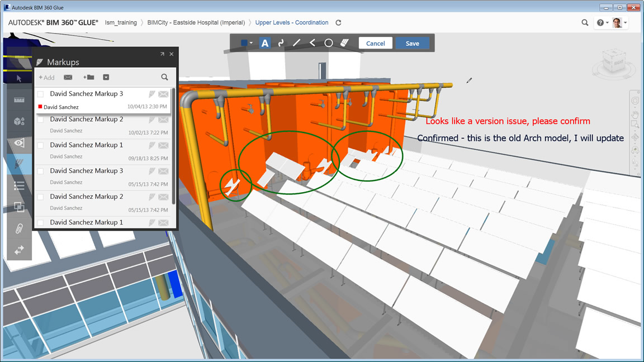The height and width of the screenshot is (362, 644).
Task: Open the Upper Levels - Coordination breadcrumb item
Action: 291,22
